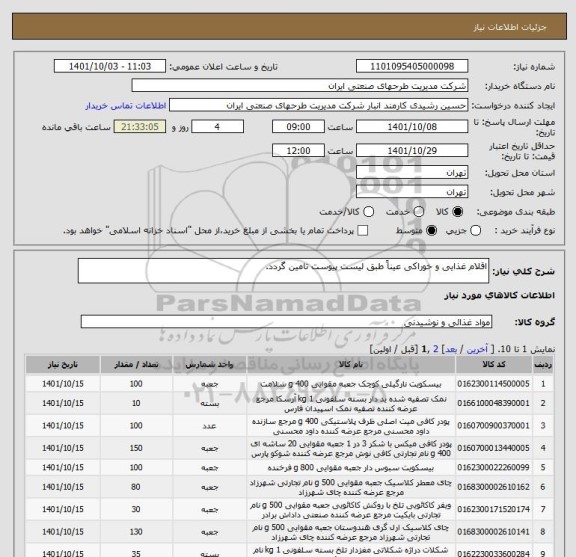Click the need number field 1101095405000098

[x=412, y=67]
